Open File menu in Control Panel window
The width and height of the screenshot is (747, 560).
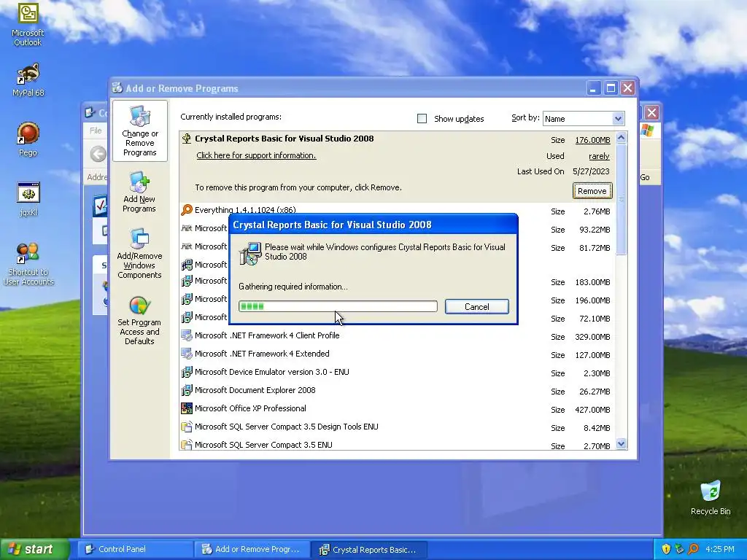point(96,131)
